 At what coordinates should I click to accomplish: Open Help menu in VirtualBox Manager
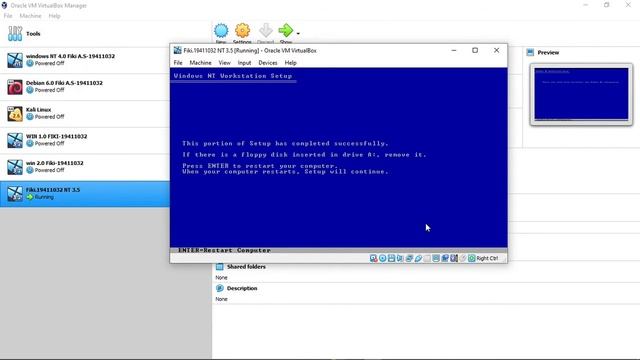(54, 16)
